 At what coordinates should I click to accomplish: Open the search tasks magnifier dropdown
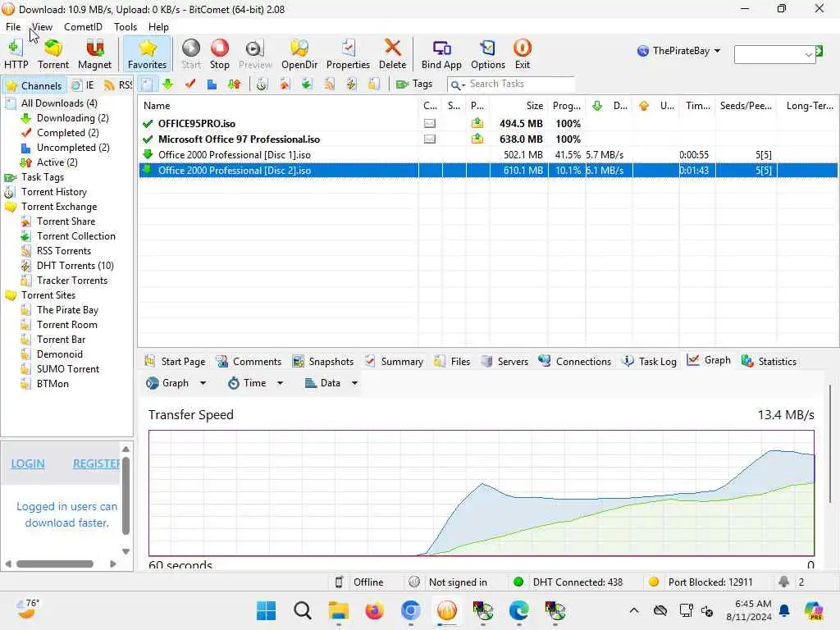[x=458, y=84]
